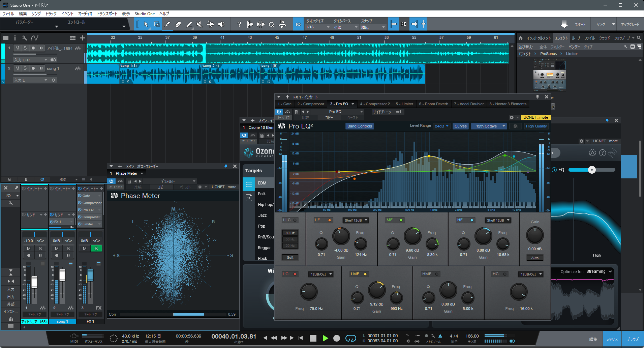Click FX 1 channel fader in mixer
The width and height of the screenshot is (644, 348).
[x=90, y=275]
